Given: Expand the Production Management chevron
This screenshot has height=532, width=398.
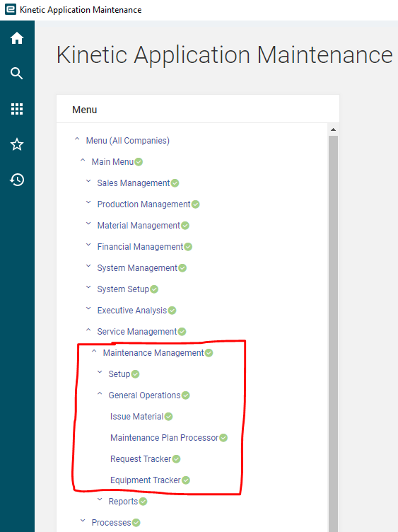Looking at the screenshot, I should click(88, 202).
